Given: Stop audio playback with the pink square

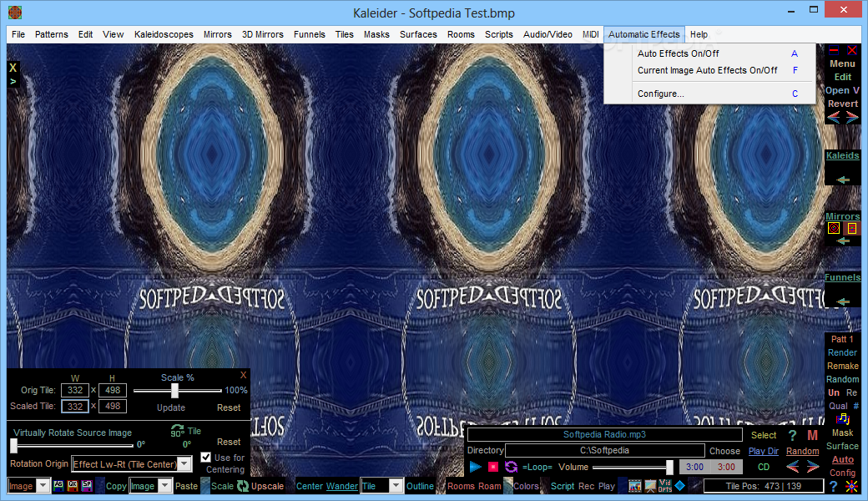Looking at the screenshot, I should pos(492,467).
